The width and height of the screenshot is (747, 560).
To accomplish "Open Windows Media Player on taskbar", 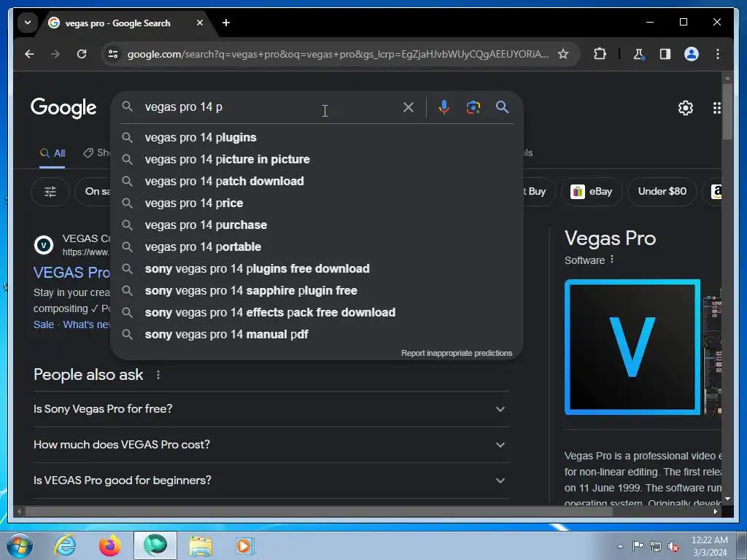I will (245, 545).
